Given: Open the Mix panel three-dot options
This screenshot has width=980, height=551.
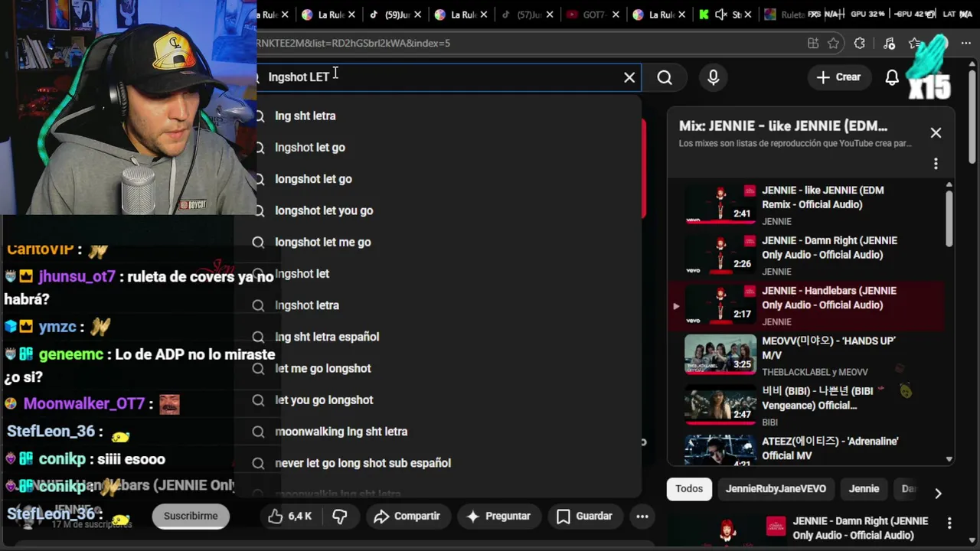Looking at the screenshot, I should (x=936, y=164).
